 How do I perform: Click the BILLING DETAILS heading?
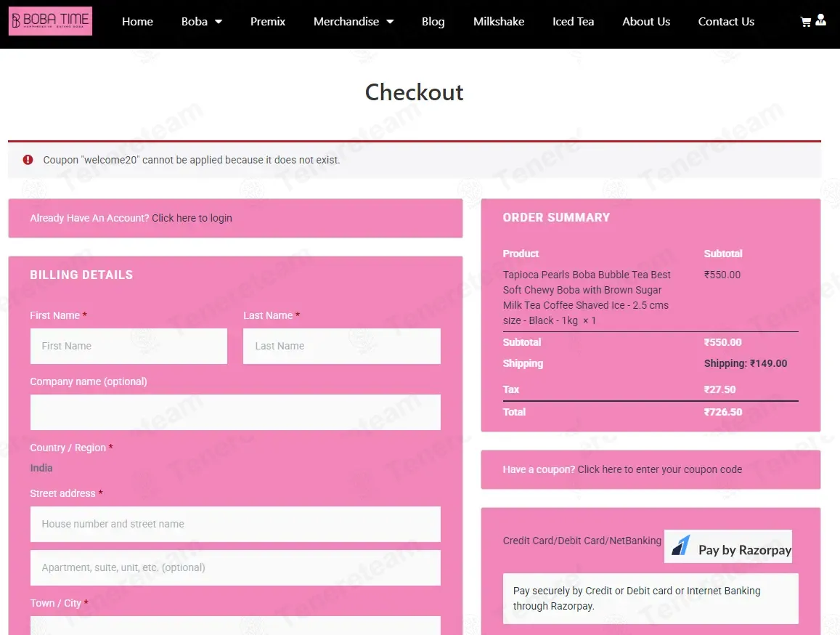click(81, 275)
